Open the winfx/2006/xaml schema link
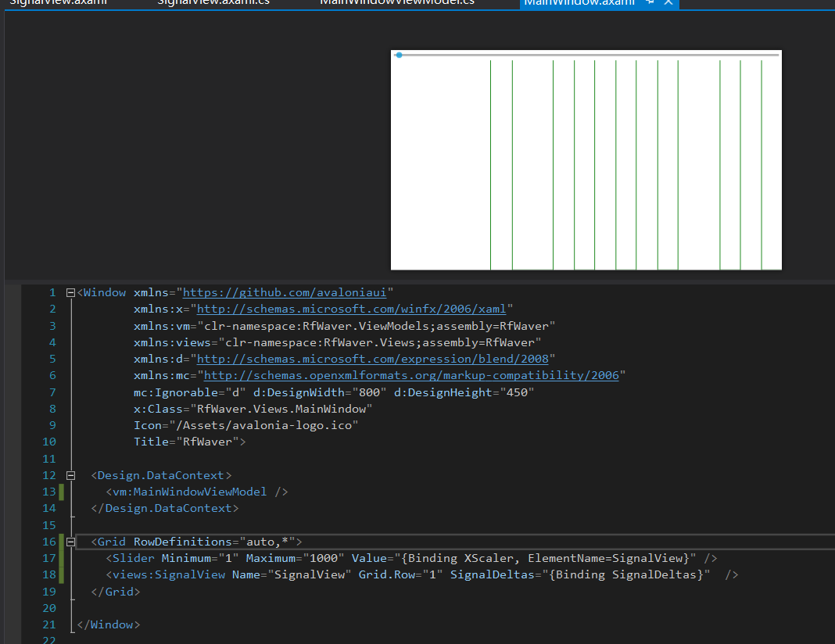Image resolution: width=835 pixels, height=644 pixels. 352,309
